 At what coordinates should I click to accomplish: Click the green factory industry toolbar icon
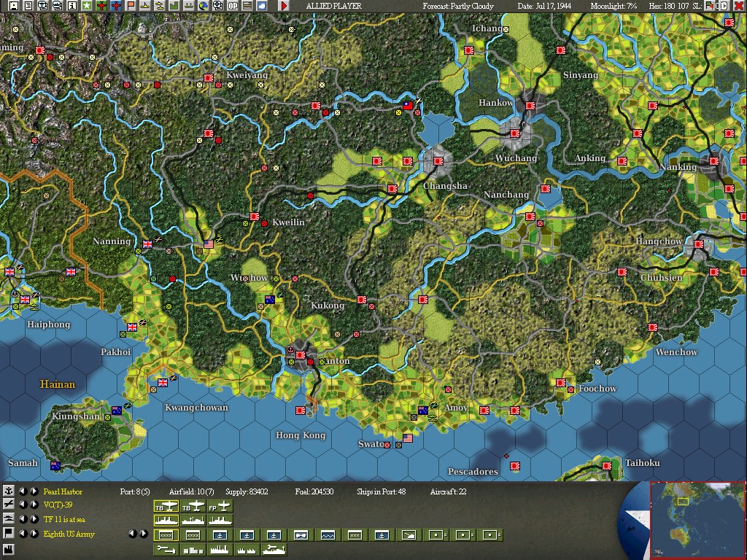pyautogui.click(x=174, y=6)
